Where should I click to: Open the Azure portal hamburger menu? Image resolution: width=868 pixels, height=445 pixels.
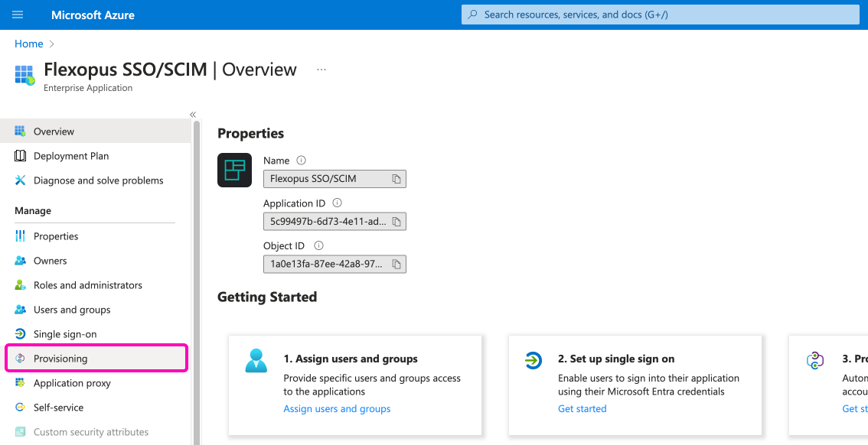pos(18,15)
